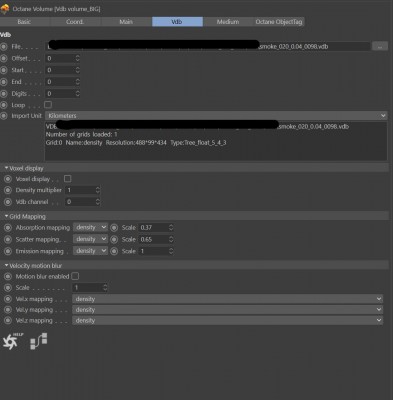Click the node editor icon beside help

click(39, 341)
